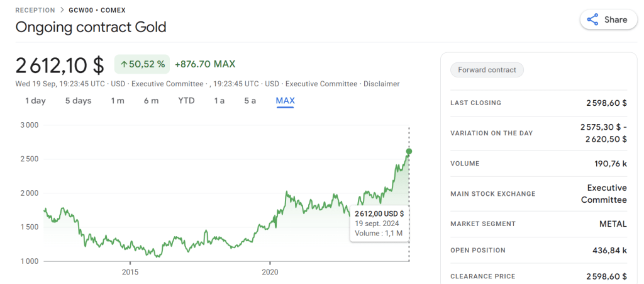Image resolution: width=644 pixels, height=284 pixels.
Task: Click the Share icon
Action: coord(592,20)
